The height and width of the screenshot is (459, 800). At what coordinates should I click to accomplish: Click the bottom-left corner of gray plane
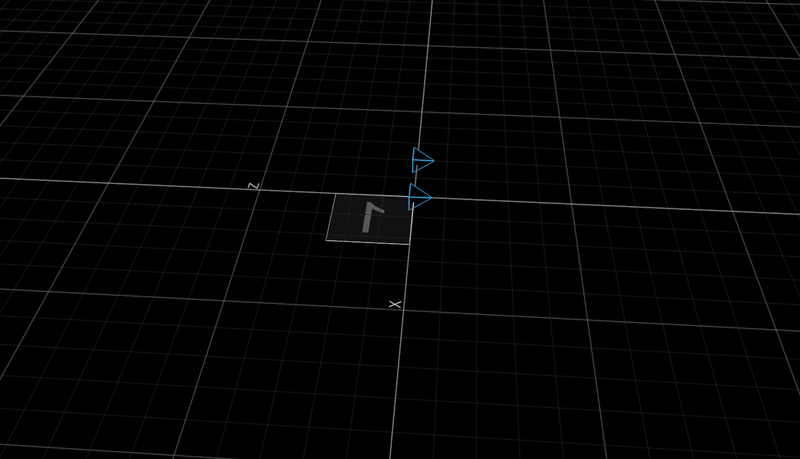pyautogui.click(x=327, y=239)
